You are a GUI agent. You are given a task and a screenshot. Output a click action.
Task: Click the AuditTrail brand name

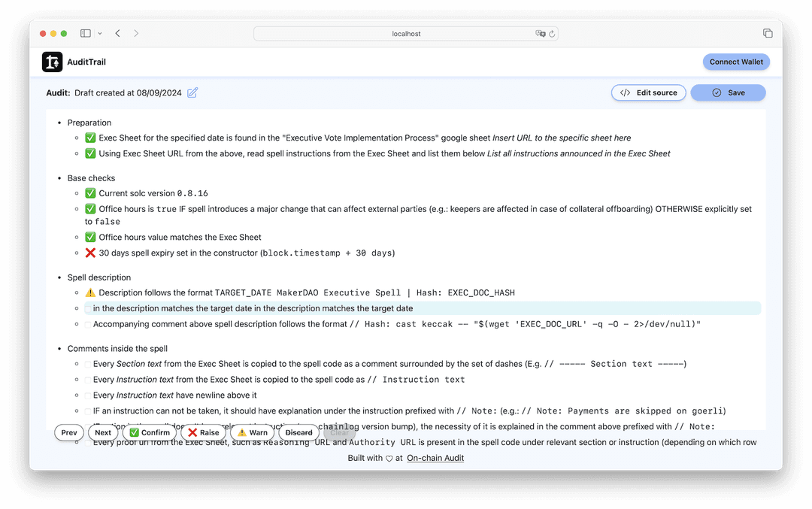coord(86,62)
